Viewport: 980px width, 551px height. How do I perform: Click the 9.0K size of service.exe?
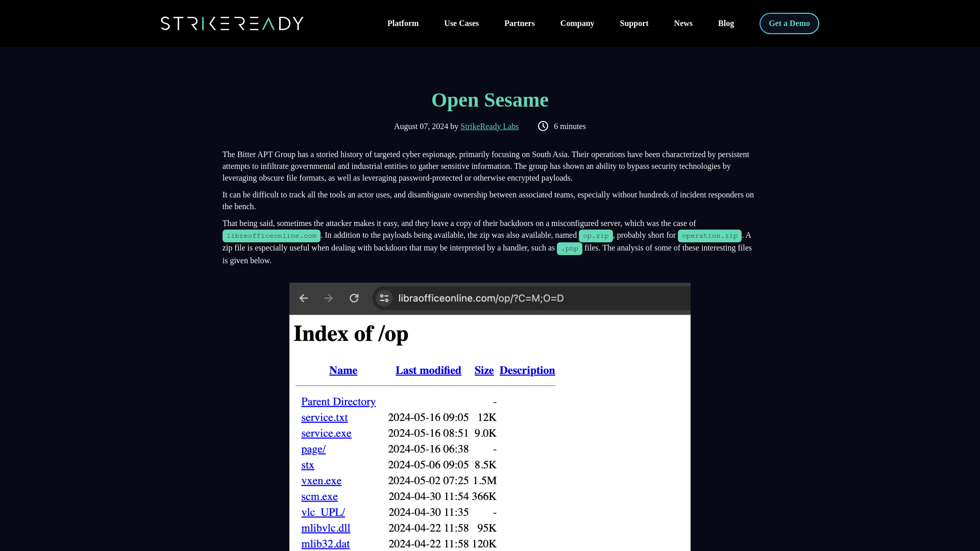(485, 434)
